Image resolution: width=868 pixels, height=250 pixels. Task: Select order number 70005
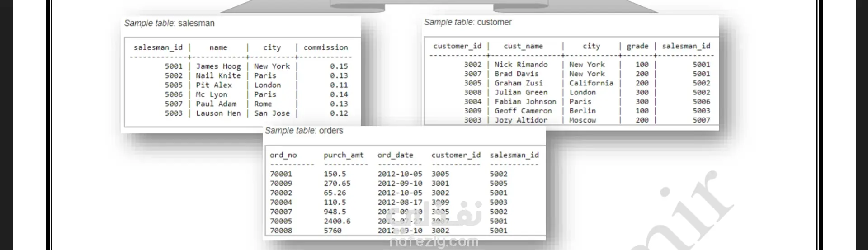tap(281, 222)
